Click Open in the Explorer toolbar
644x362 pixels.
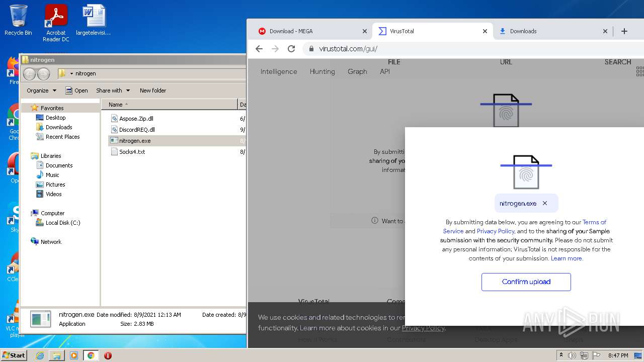(x=76, y=90)
